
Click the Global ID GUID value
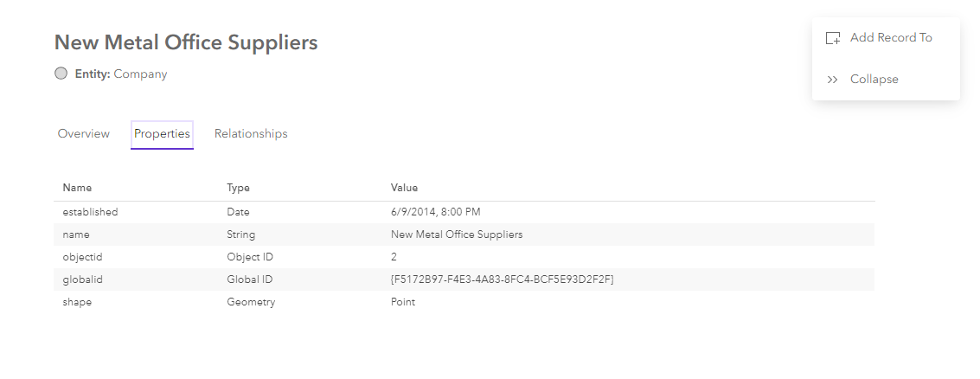(x=503, y=279)
